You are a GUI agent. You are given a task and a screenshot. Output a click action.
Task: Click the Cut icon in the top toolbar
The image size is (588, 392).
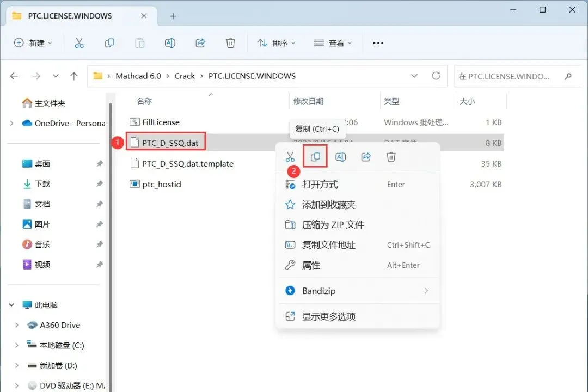(79, 43)
